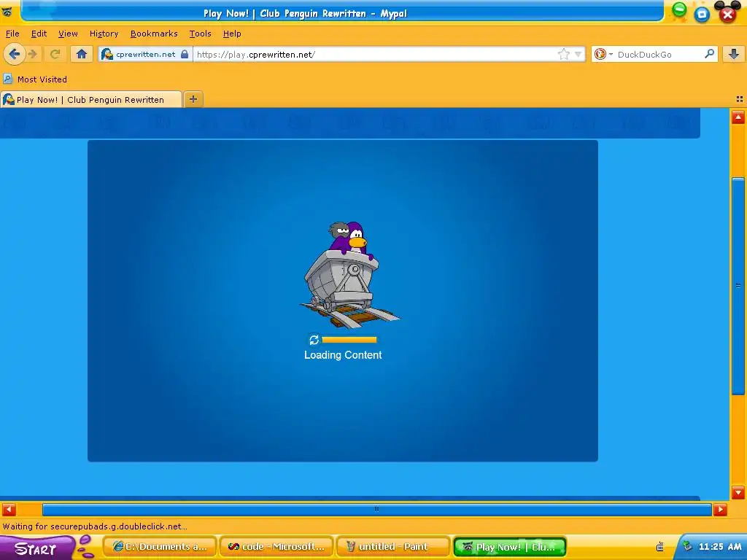
Task: Click the system tray icon left of network
Action: point(659,547)
